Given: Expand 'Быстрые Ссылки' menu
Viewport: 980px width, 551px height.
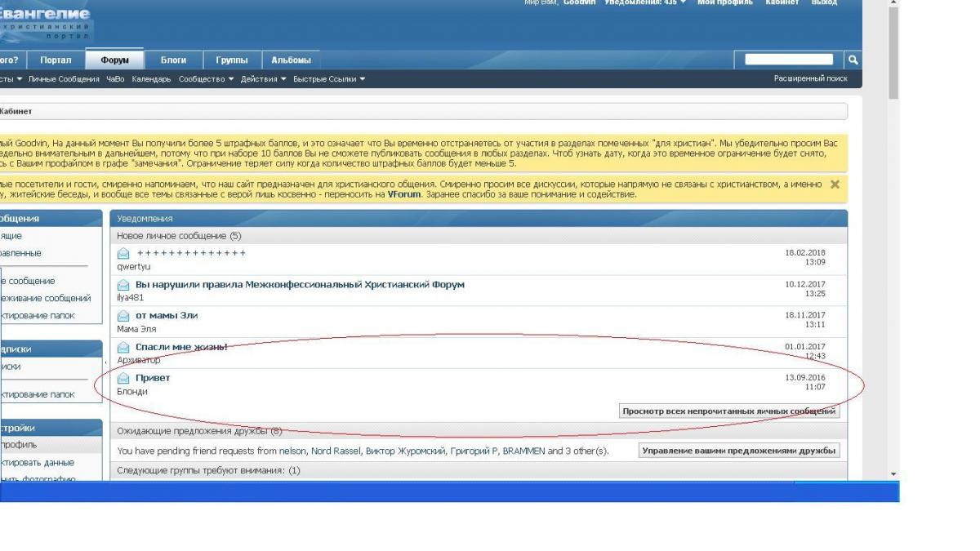Looking at the screenshot, I should [x=328, y=79].
